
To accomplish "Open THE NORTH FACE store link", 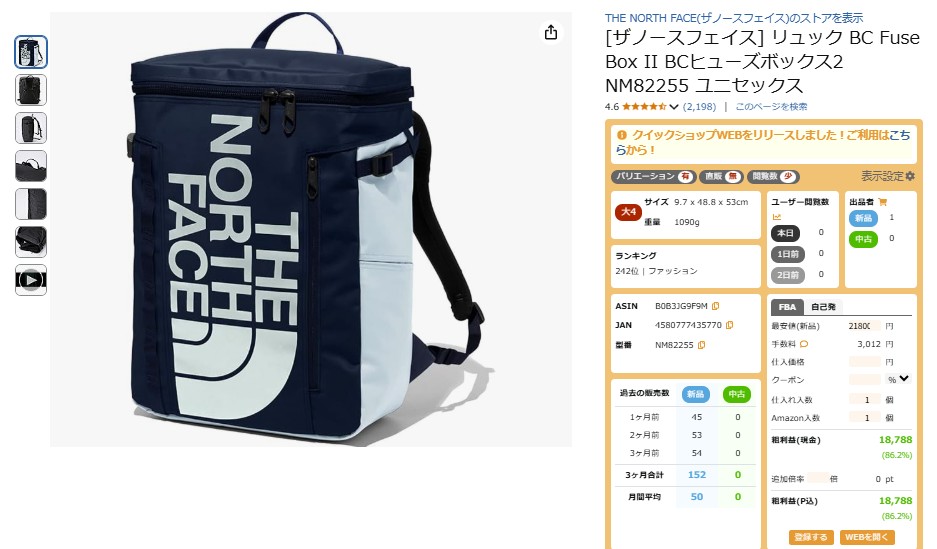I will pos(734,18).
